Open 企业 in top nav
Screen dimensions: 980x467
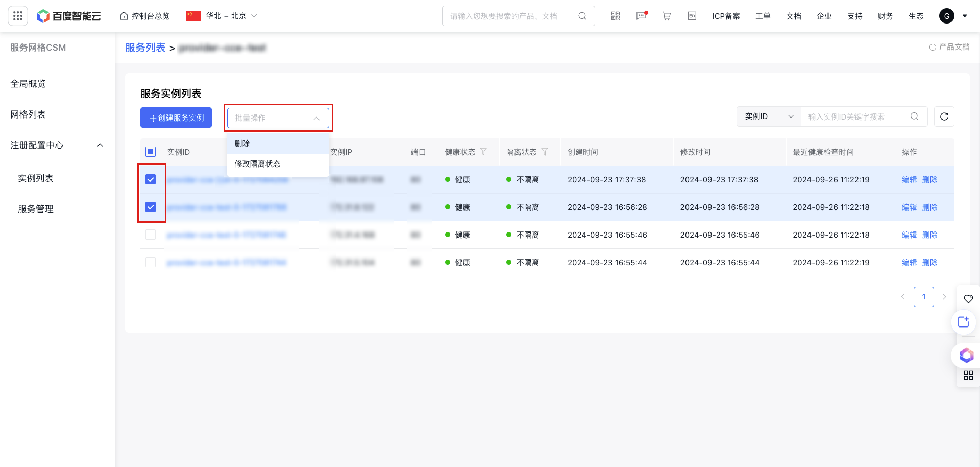tap(824, 16)
